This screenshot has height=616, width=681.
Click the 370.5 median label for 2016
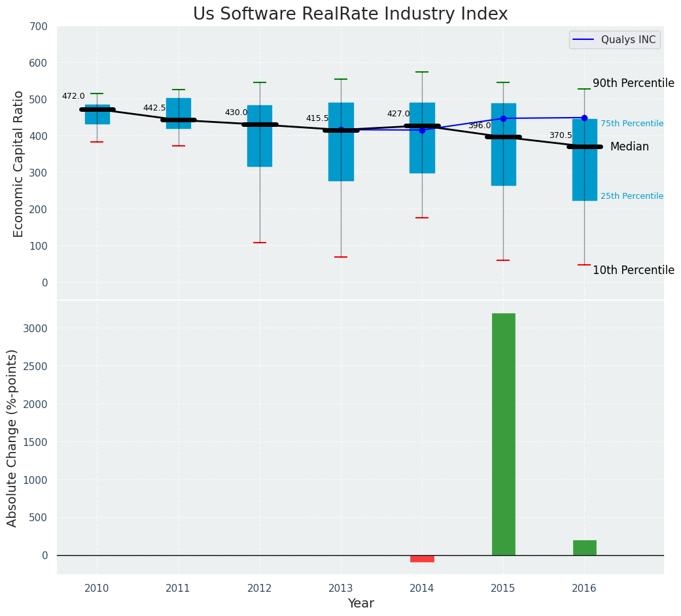click(x=561, y=135)
